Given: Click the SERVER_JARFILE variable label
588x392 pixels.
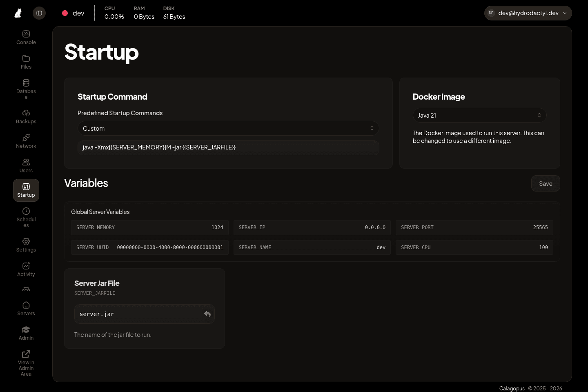Looking at the screenshot, I should (95, 293).
